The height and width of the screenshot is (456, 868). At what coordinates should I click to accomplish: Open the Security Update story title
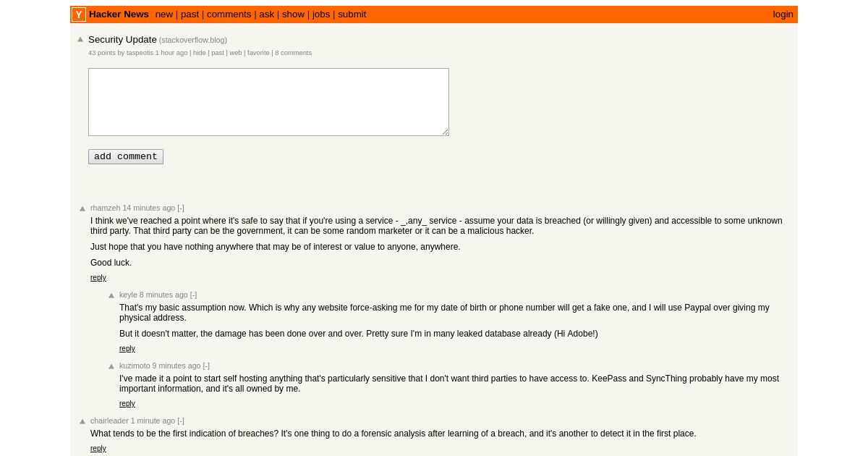(122, 39)
